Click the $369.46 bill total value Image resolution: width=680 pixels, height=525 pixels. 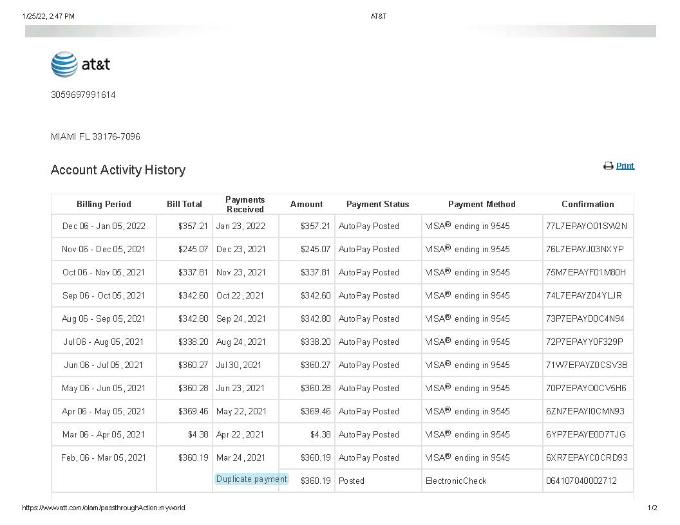[x=193, y=411]
